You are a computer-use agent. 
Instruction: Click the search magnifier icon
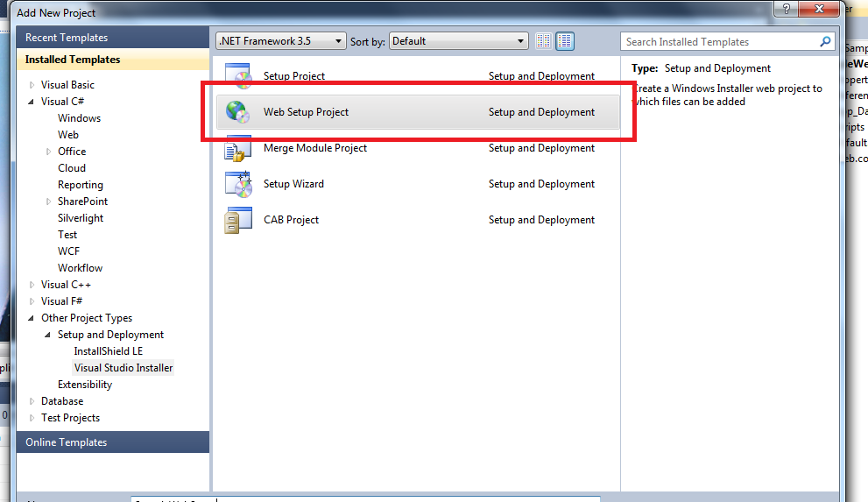click(825, 41)
